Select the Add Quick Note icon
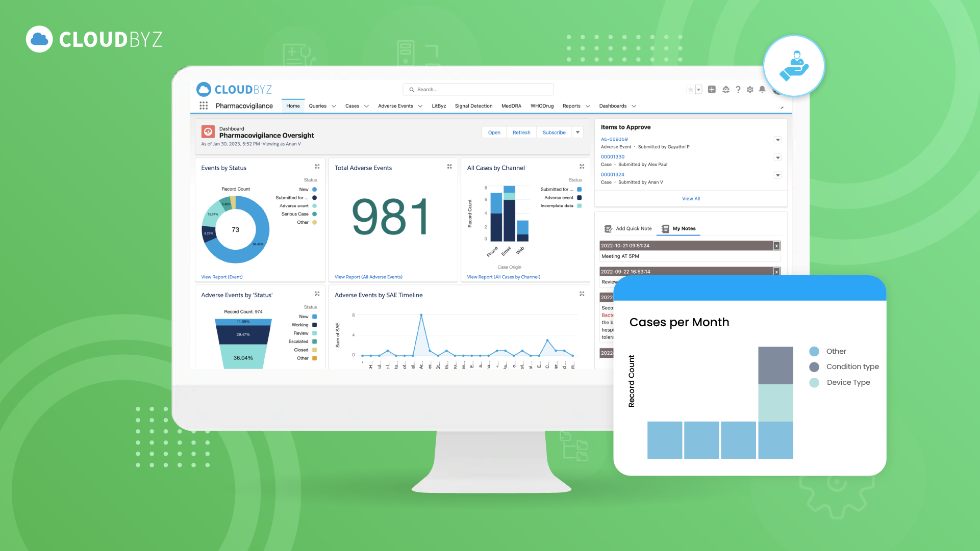The height and width of the screenshot is (551, 980). [x=608, y=228]
